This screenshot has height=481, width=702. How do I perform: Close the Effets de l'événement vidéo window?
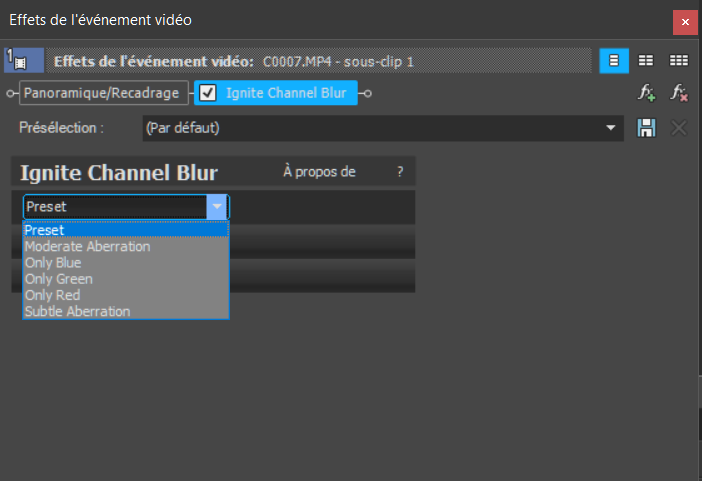coord(685,22)
